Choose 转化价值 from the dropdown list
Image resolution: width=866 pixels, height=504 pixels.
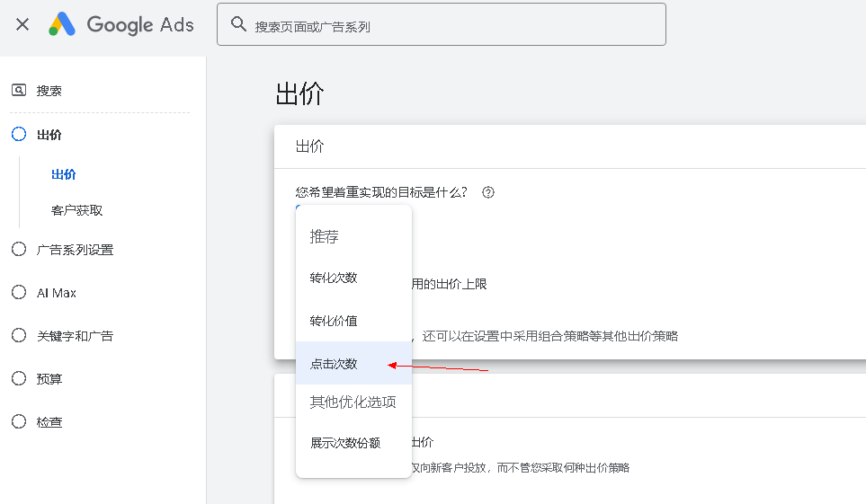pos(354,321)
